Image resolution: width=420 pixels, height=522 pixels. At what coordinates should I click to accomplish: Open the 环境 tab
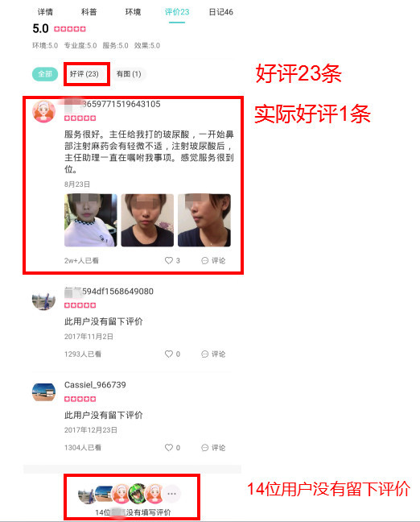pyautogui.click(x=133, y=12)
